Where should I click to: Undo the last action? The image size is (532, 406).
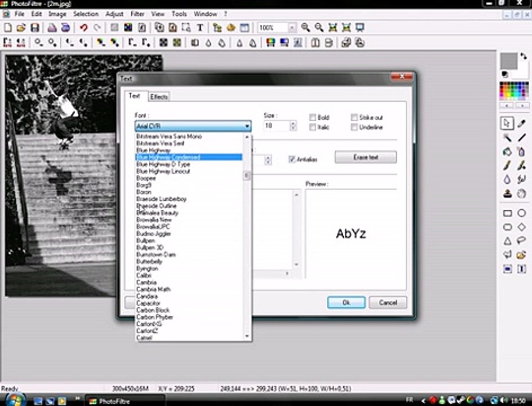pyautogui.click(x=83, y=28)
